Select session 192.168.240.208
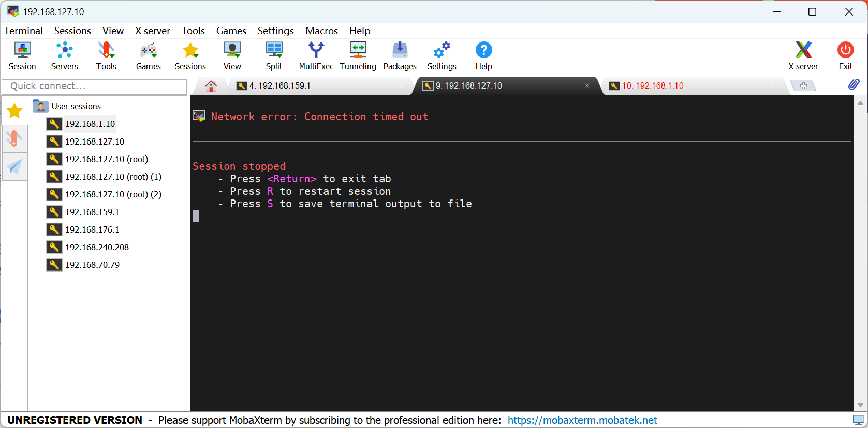Viewport: 868px width, 428px height. (88, 247)
